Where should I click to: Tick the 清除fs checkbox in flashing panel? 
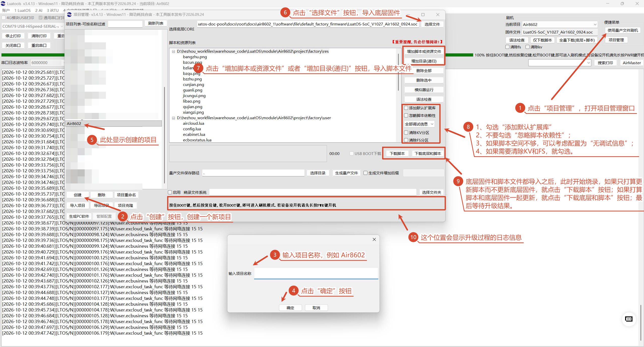click(507, 47)
